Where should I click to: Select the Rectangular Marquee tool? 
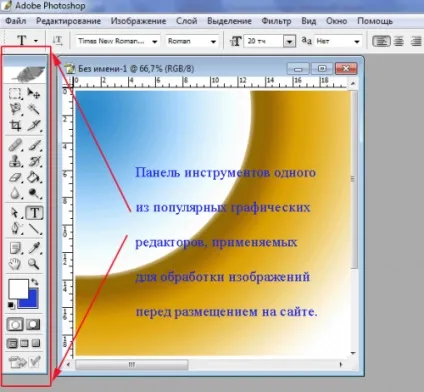tap(15, 94)
